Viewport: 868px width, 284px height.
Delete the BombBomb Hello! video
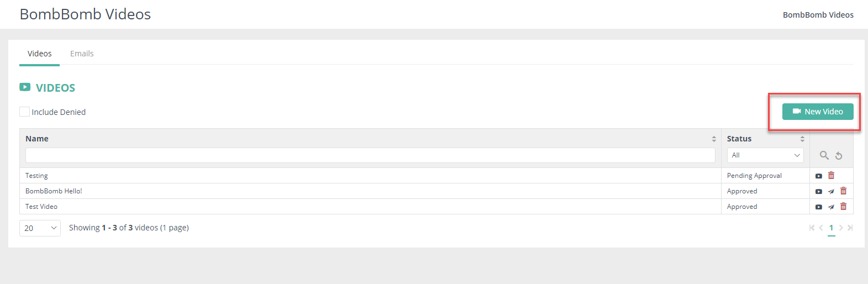[843, 191]
